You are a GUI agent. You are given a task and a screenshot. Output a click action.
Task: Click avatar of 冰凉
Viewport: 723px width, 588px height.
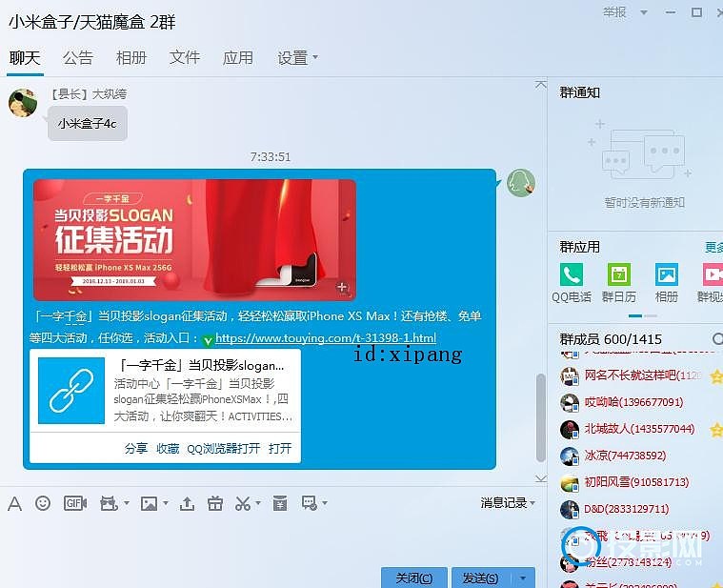point(570,456)
